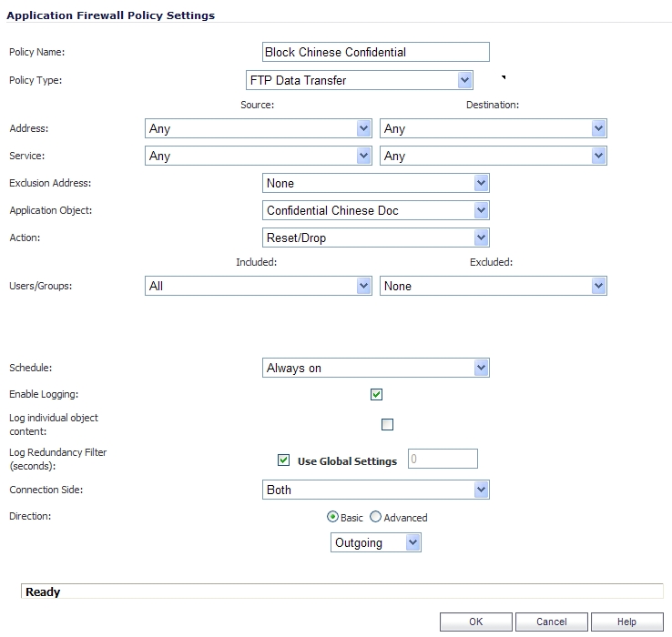Click the Connection Side label
672x637 pixels.
point(46,490)
